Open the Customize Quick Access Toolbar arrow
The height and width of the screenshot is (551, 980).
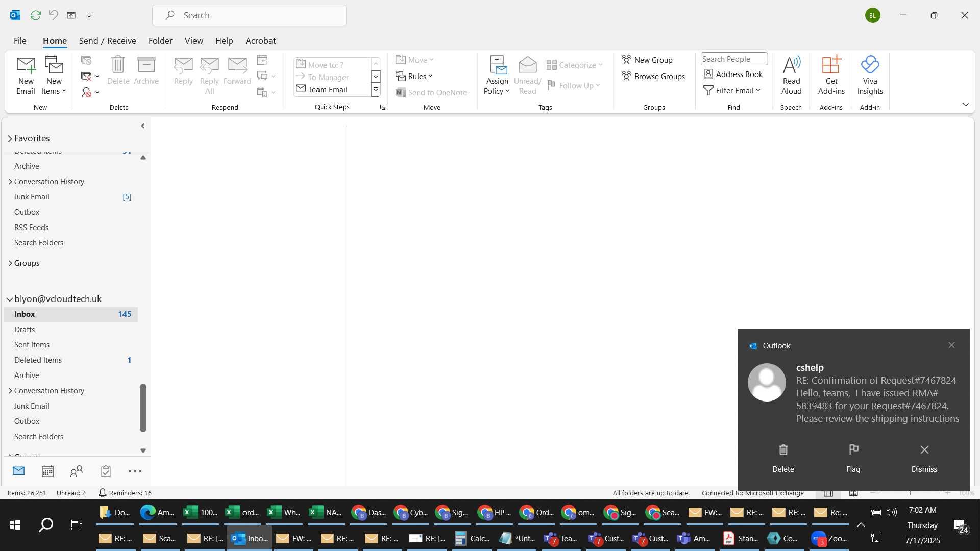pos(89,15)
